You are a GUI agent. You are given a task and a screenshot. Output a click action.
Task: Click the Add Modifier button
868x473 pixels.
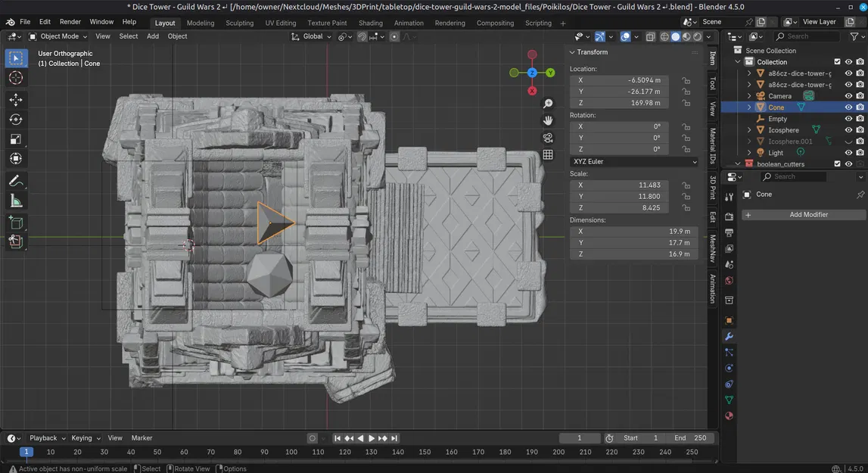[x=804, y=215]
